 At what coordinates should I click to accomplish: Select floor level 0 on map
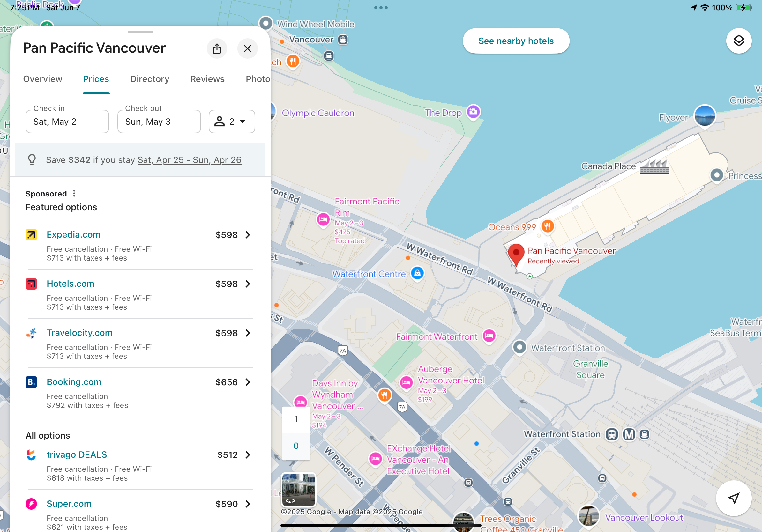point(296,446)
